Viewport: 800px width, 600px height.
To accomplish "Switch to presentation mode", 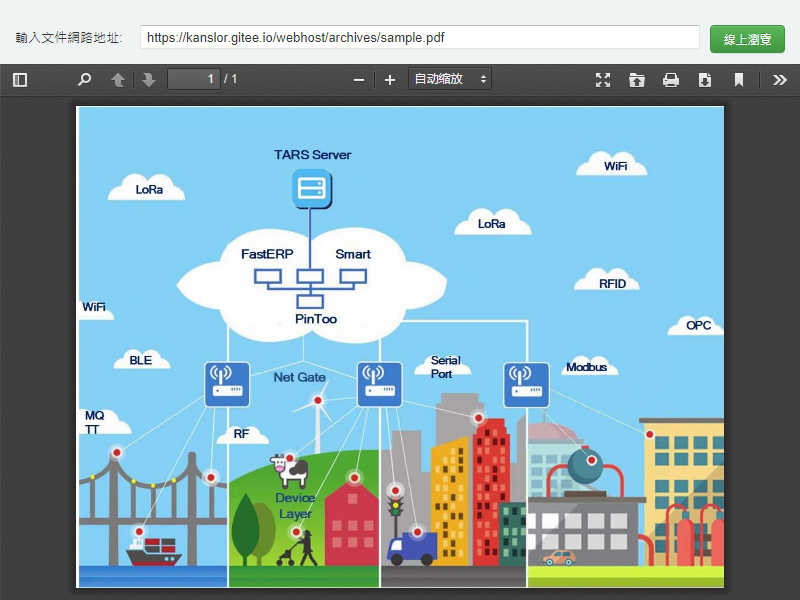I will 603,80.
